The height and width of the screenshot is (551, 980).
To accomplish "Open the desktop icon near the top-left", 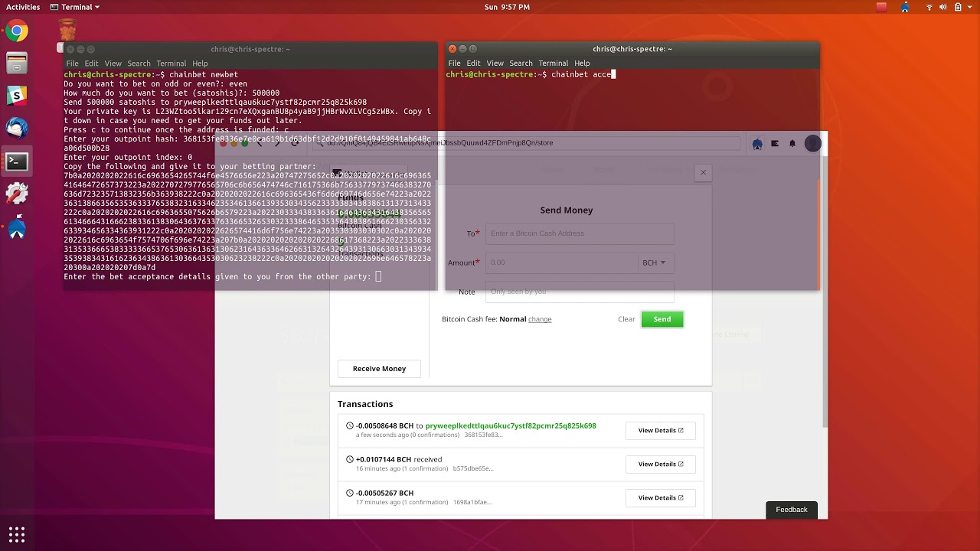I will (x=68, y=31).
